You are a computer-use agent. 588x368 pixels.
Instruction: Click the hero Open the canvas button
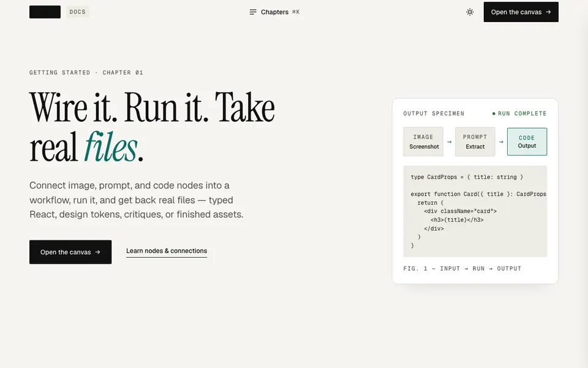(70, 252)
